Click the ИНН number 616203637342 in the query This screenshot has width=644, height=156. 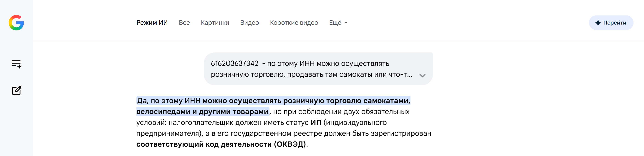234,63
